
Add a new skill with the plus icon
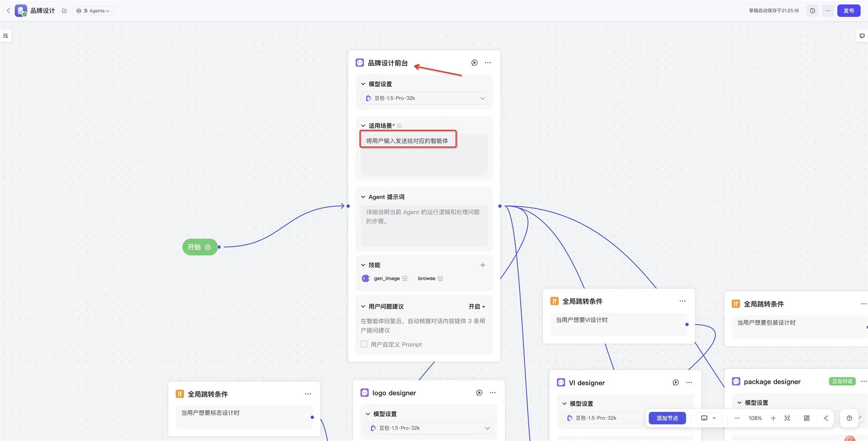pyautogui.click(x=482, y=265)
